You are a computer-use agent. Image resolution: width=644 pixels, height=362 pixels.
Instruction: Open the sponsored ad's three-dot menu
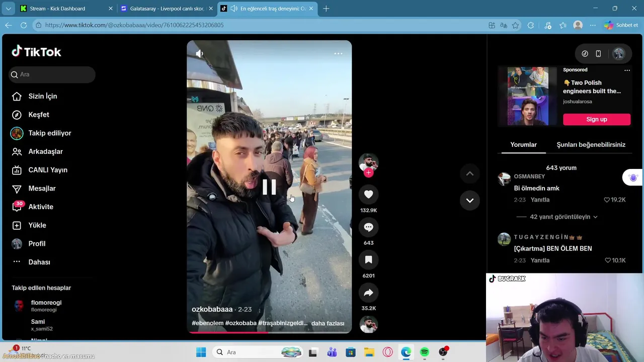point(627,70)
